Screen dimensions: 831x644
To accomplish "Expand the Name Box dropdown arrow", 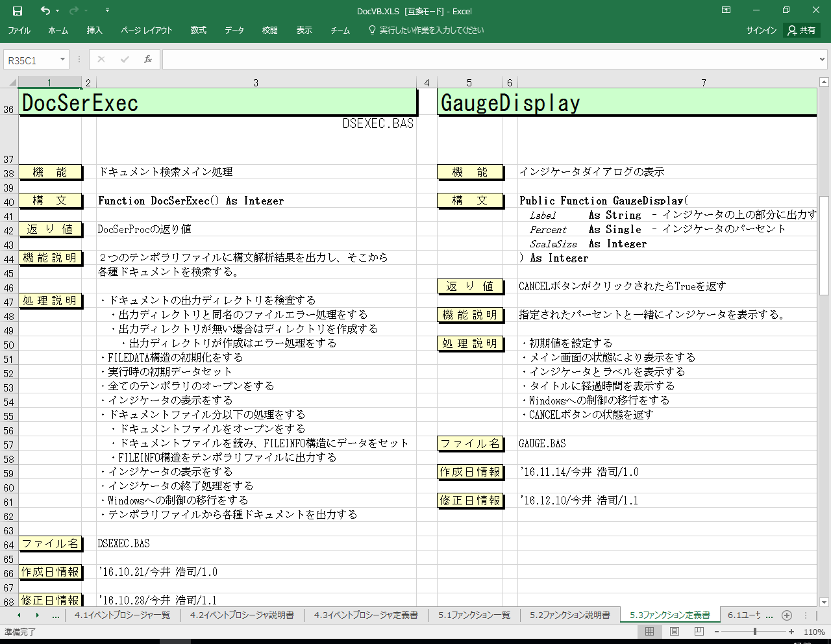I will (63, 60).
